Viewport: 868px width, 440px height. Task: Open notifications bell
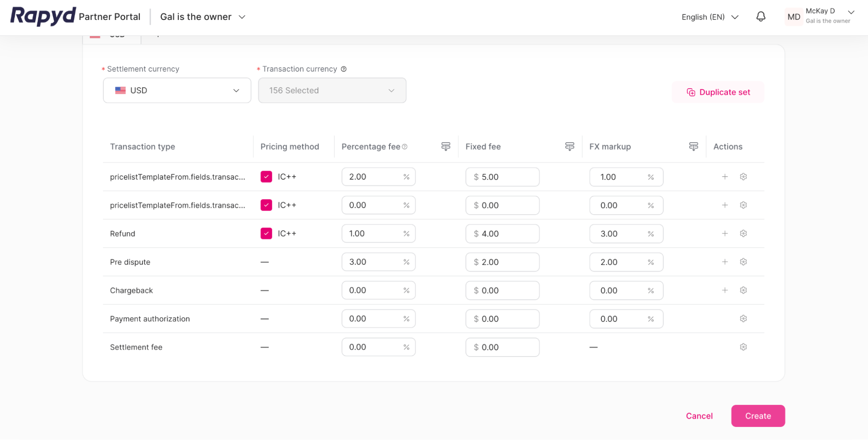click(760, 17)
